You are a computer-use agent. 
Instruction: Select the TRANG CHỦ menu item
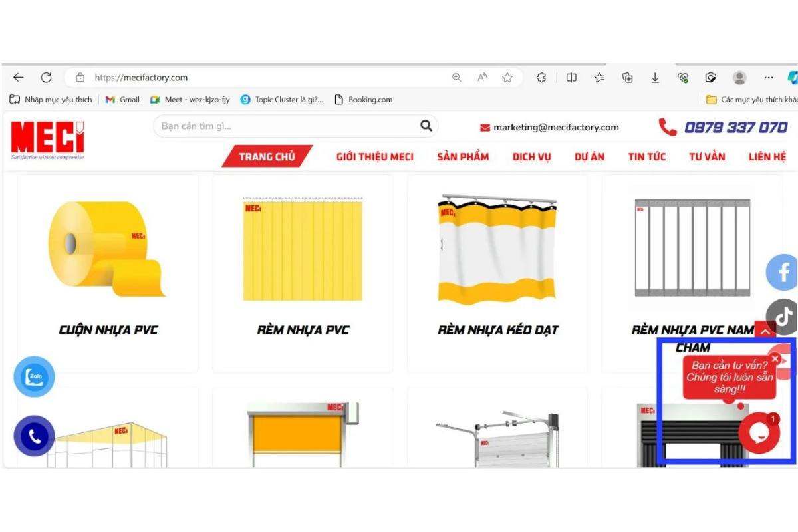(267, 156)
